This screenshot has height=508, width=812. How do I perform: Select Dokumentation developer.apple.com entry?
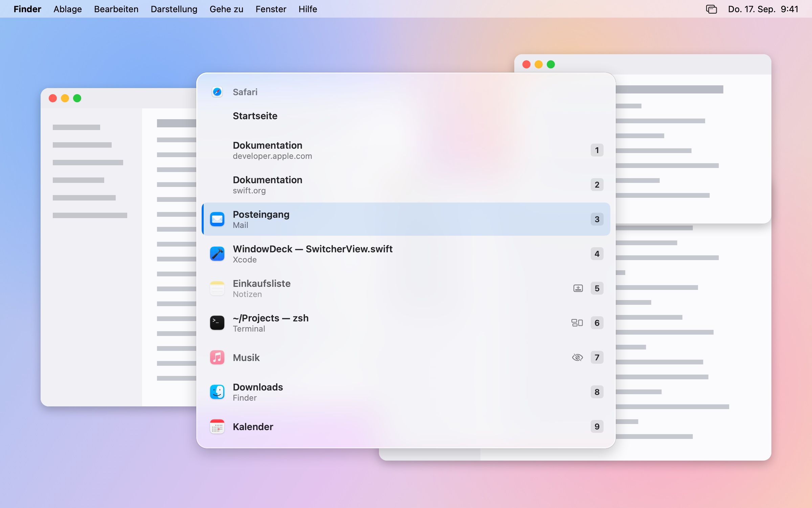[x=406, y=150]
